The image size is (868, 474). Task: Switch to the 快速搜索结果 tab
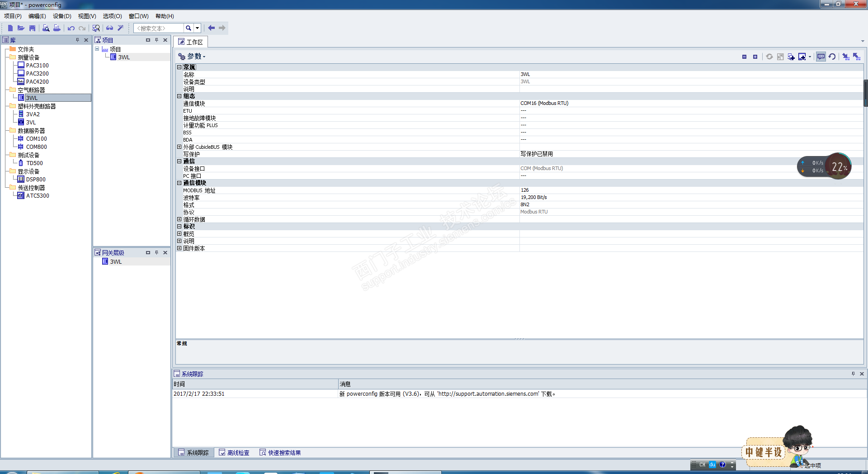pos(280,453)
